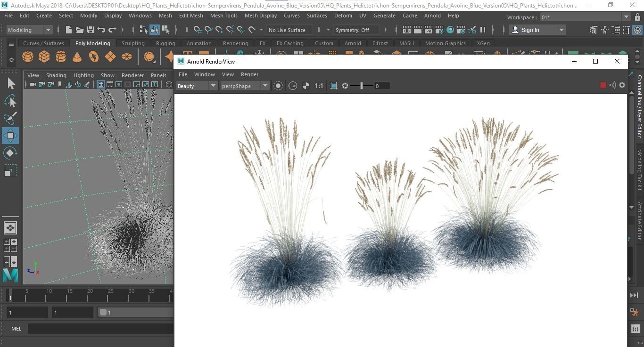Toggle RGB channel display in RenderView
The image size is (644, 347).
coord(293,86)
